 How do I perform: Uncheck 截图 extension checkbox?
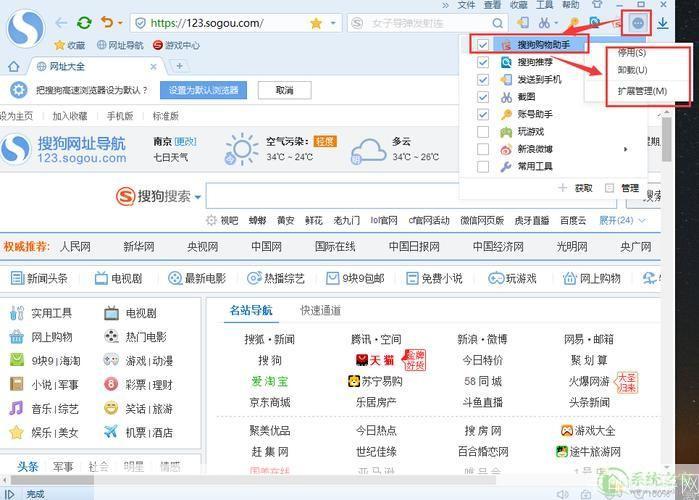point(482,97)
